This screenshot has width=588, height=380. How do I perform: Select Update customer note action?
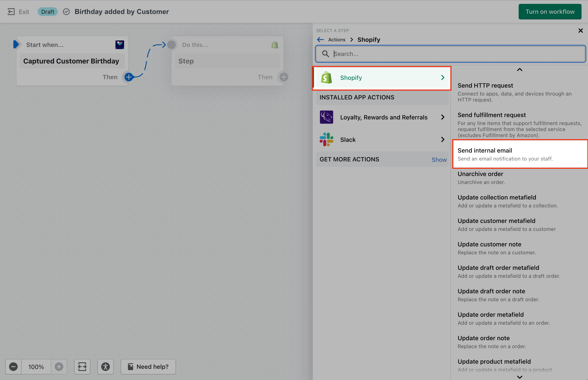click(520, 248)
